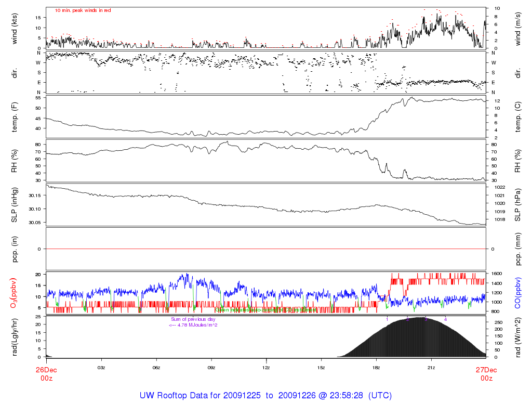Click the 12z time tick label
The width and height of the screenshot is (532, 416).
(266, 368)
